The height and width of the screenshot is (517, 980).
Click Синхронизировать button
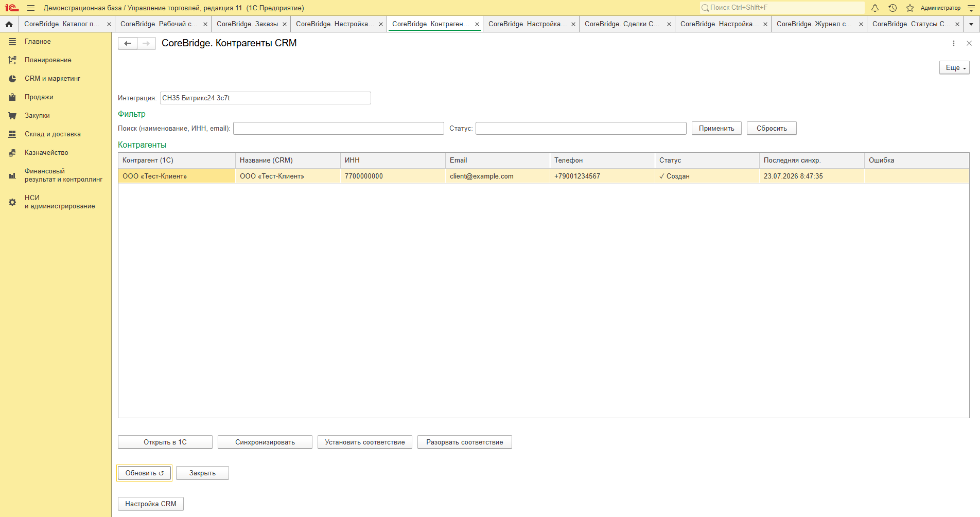(x=265, y=442)
